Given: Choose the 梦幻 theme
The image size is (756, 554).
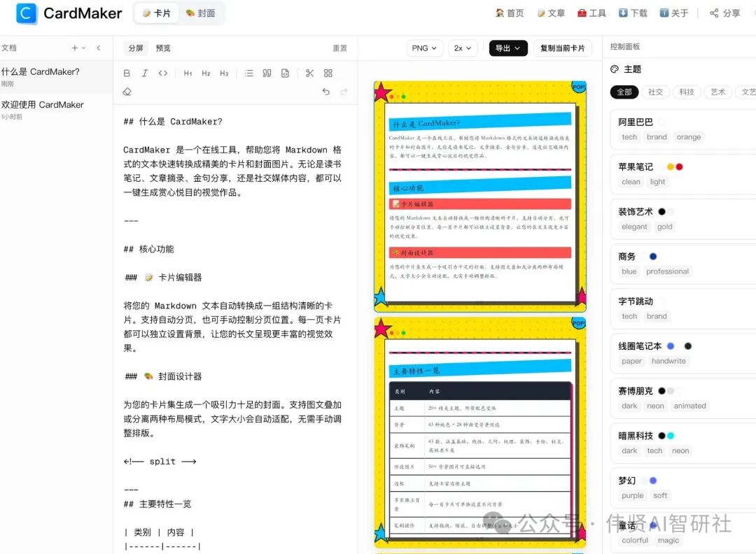Looking at the screenshot, I should (x=683, y=488).
